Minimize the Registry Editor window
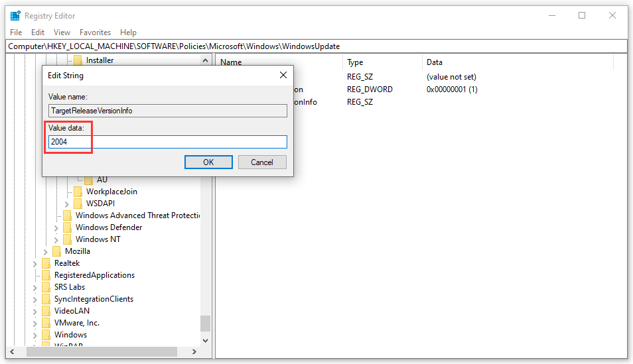The width and height of the screenshot is (633, 364). pyautogui.click(x=552, y=16)
